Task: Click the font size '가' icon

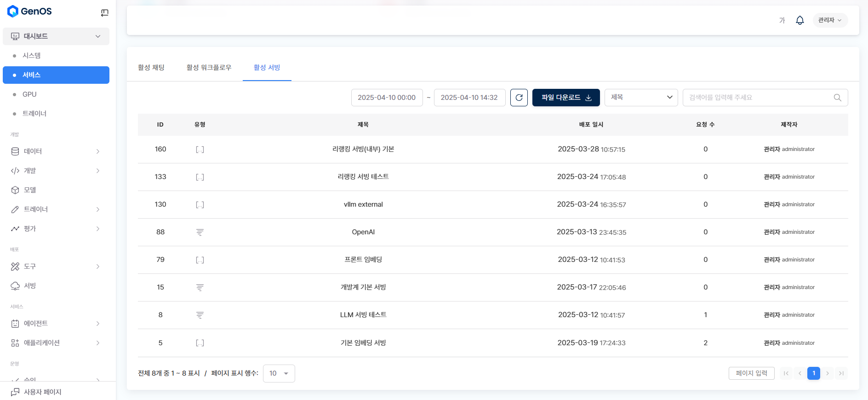Action: [782, 20]
